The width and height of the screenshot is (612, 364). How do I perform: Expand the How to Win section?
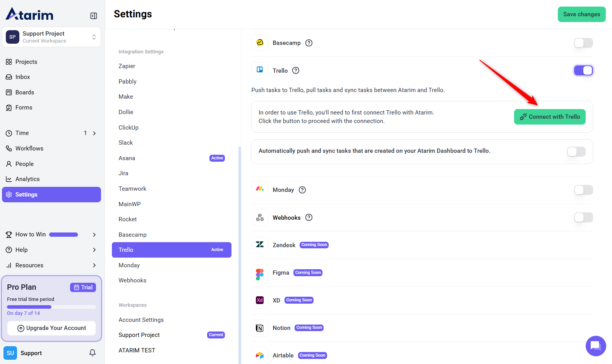94,235
